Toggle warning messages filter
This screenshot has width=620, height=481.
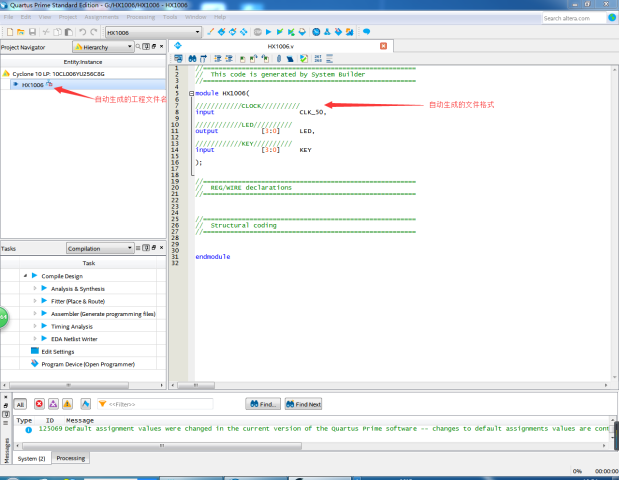[x=68, y=404]
